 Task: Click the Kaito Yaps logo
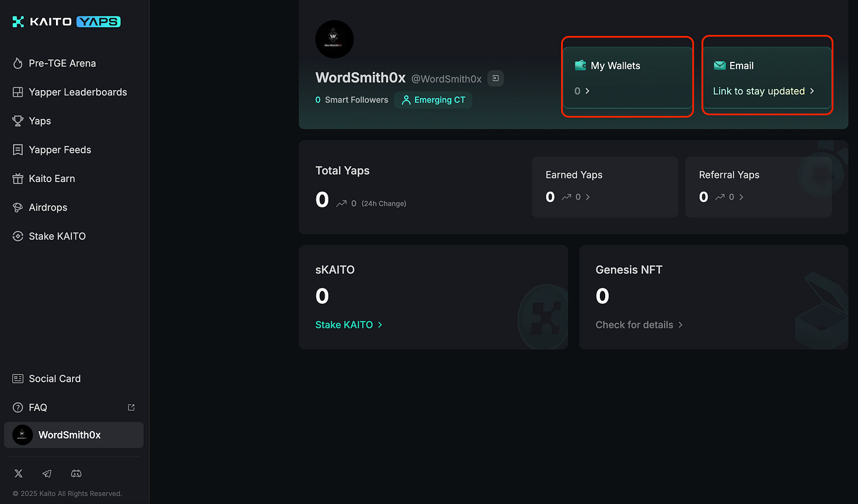[67, 22]
